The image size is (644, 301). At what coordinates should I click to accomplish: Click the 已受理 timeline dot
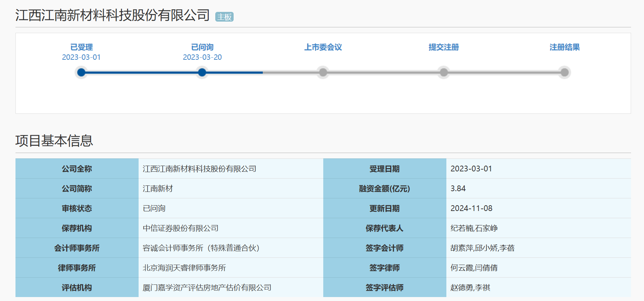pyautogui.click(x=81, y=72)
